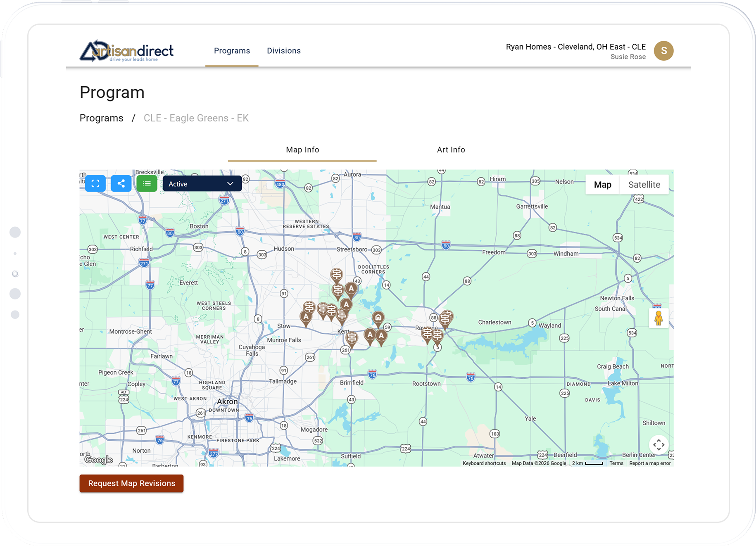Viewport: 756px width, 546px height.
Task: Select the house marker near Kent
Action: coord(378,318)
